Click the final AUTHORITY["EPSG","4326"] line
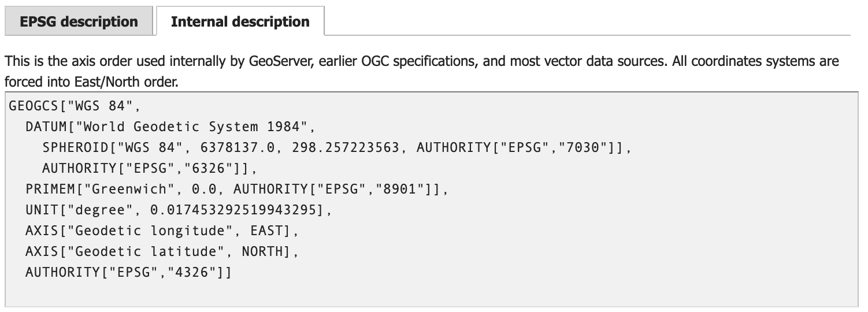Image resolution: width=868 pixels, height=312 pixels. tap(128, 272)
